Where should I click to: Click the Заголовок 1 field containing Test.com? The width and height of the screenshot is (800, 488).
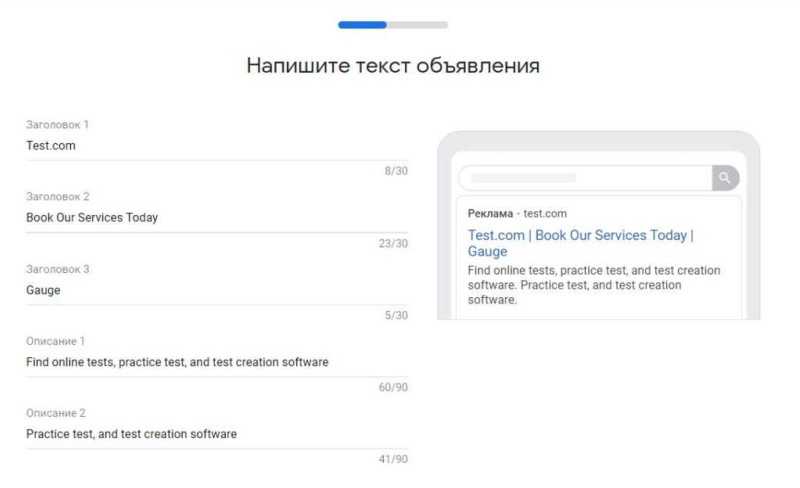pos(217,146)
